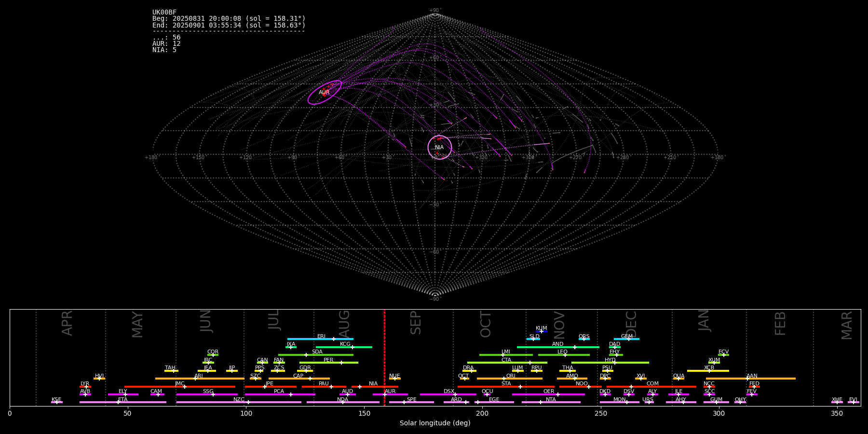Click the 'NIA: 5' count in header
Viewport: 868px width, 434px height.
[x=164, y=50]
